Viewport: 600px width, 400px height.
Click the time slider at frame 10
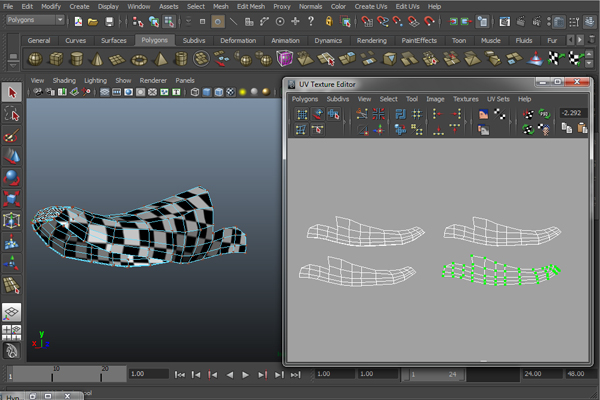click(52, 374)
